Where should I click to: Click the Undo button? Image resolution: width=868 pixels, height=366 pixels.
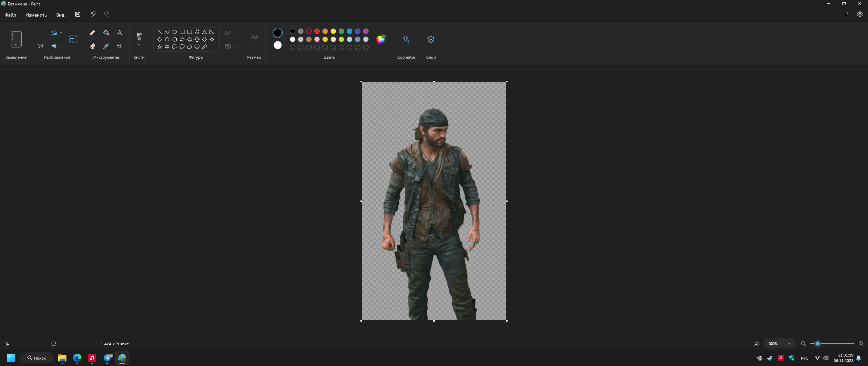coord(93,14)
